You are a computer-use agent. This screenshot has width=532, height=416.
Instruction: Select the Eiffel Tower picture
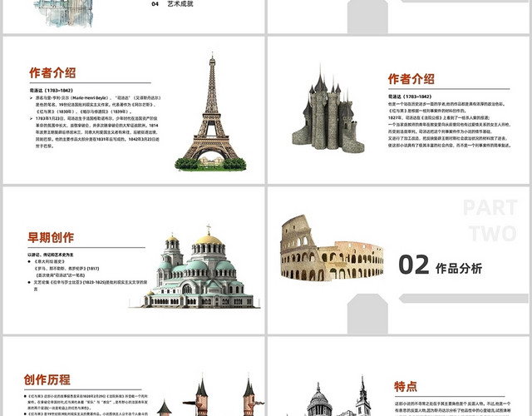pyautogui.click(x=210, y=111)
